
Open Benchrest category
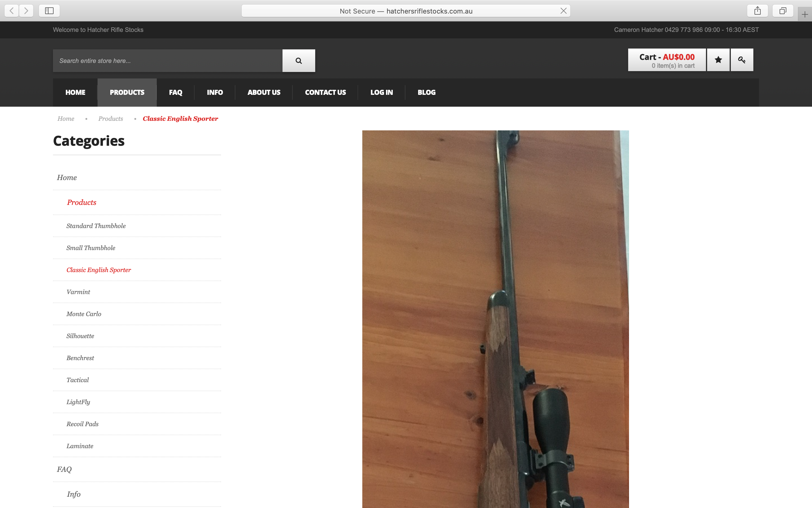pyautogui.click(x=80, y=358)
